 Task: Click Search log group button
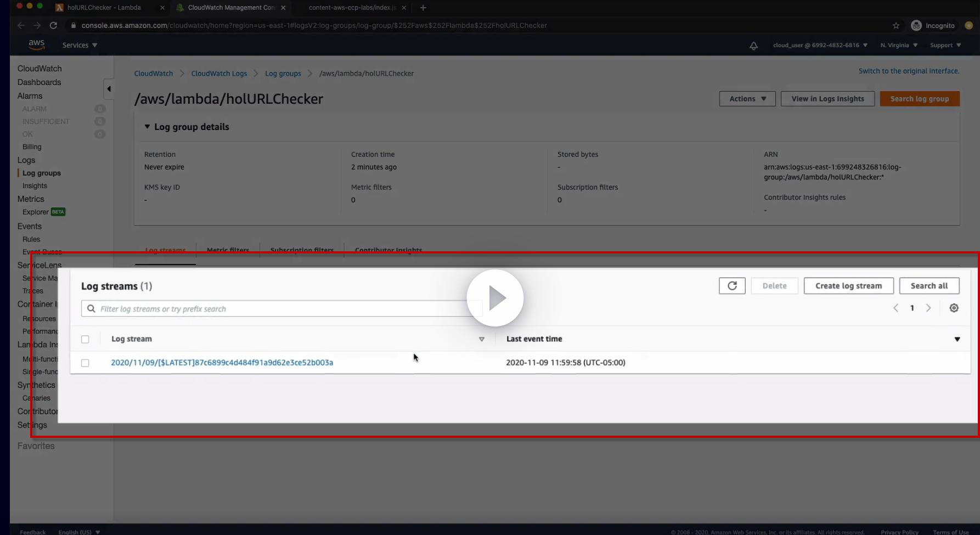(x=920, y=99)
